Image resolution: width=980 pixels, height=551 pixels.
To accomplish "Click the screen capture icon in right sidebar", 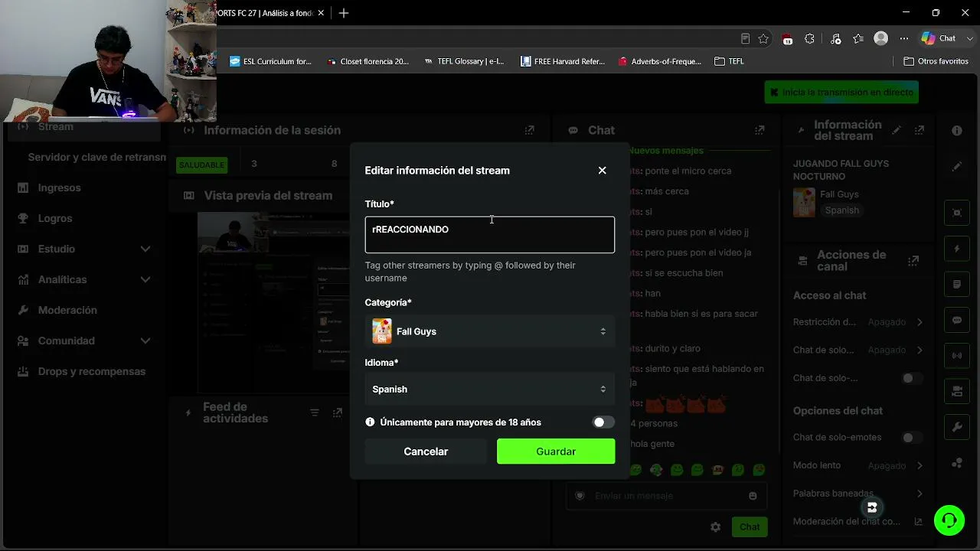I will coord(957,213).
